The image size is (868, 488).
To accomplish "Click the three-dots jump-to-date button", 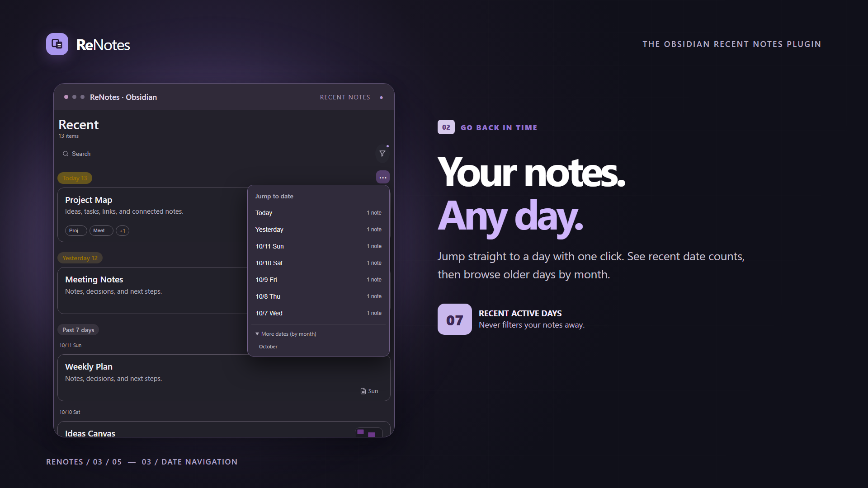I will point(383,177).
